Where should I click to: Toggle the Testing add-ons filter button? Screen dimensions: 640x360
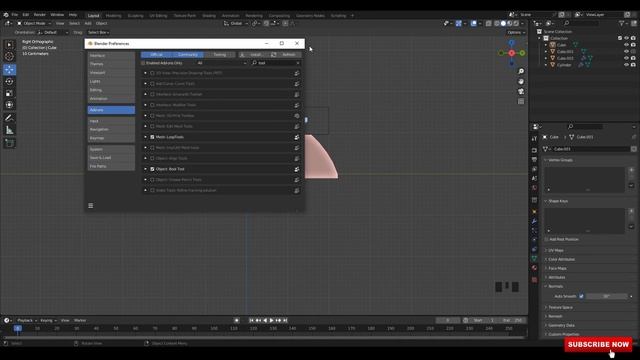(x=220, y=55)
